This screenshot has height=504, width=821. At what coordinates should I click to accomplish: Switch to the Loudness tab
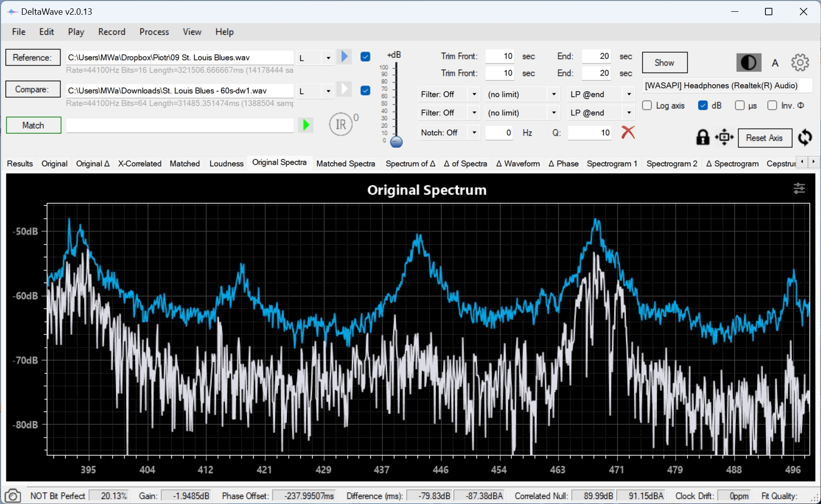(x=226, y=164)
